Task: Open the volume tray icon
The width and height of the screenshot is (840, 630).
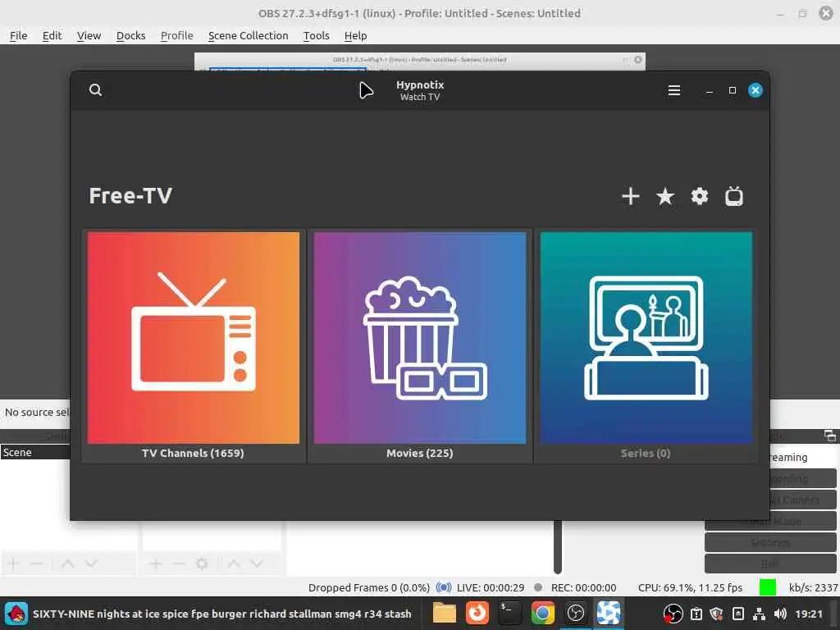Action: coord(780,614)
